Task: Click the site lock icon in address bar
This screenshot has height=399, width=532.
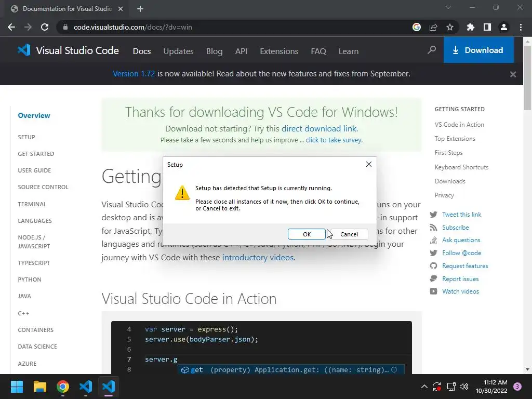Action: pyautogui.click(x=65, y=27)
